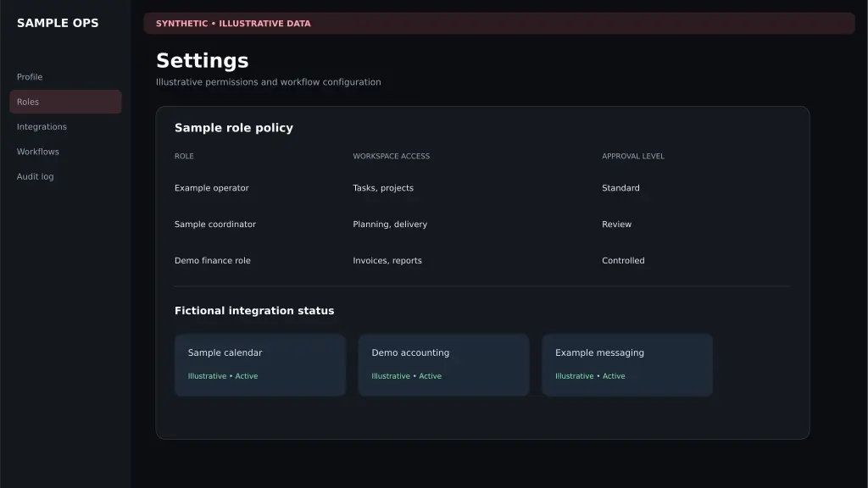Click the 'Fictional integration status' heading
The width and height of the screenshot is (868, 488).
point(254,311)
